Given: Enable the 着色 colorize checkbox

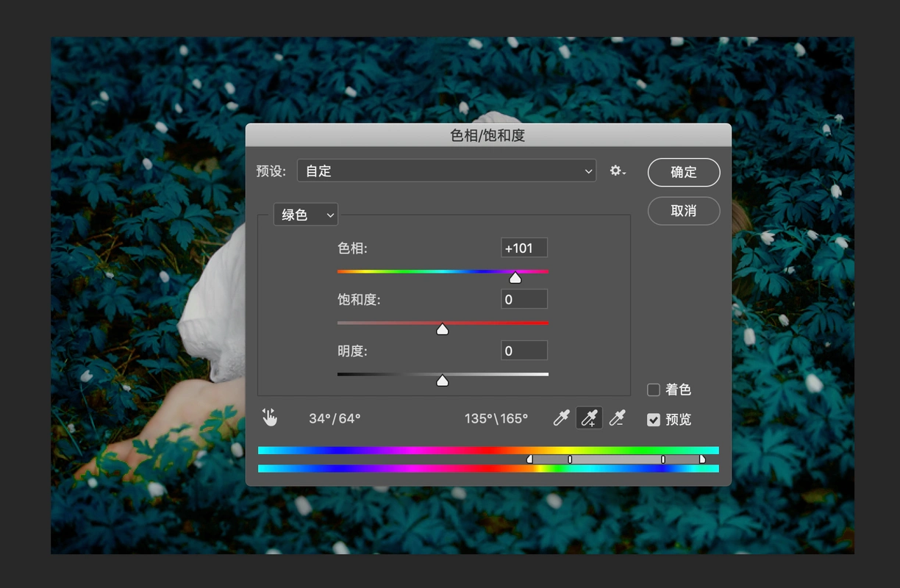Looking at the screenshot, I should pos(652,390).
